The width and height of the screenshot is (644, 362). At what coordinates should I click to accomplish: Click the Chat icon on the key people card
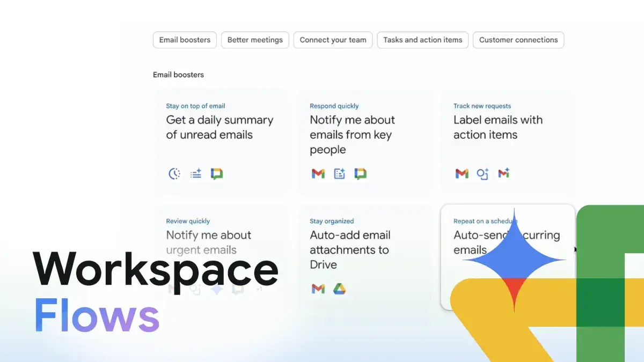[x=360, y=173]
